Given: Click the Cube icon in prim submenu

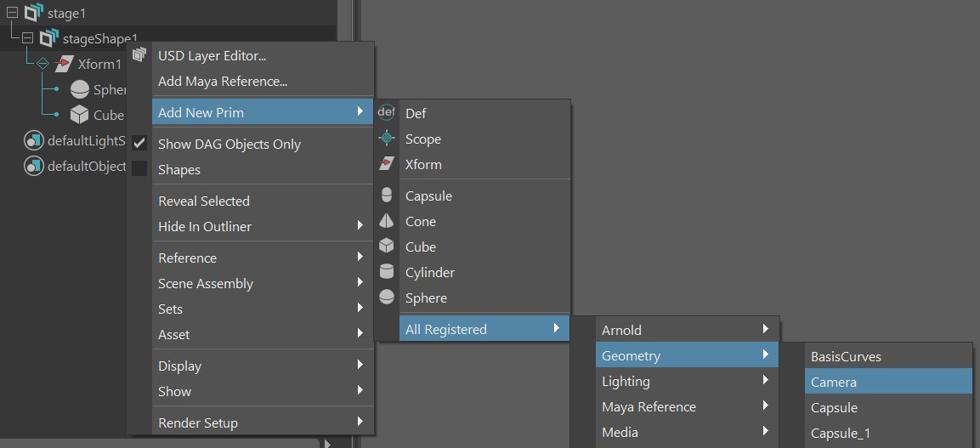Looking at the screenshot, I should (x=387, y=247).
